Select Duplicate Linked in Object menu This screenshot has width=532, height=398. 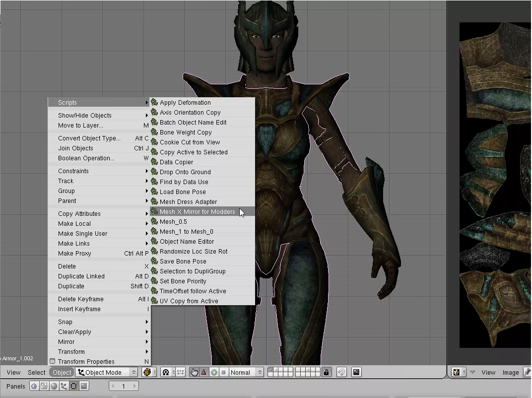pos(99,276)
